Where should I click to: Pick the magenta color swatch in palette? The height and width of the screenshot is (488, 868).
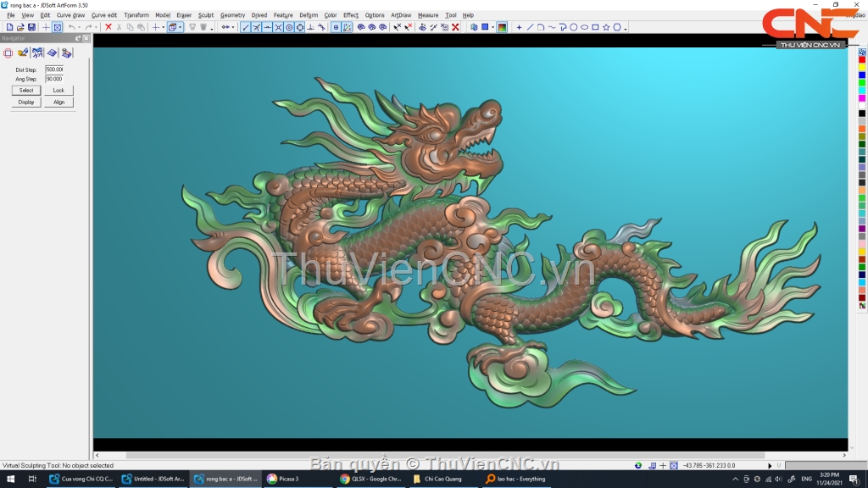pyautogui.click(x=862, y=98)
